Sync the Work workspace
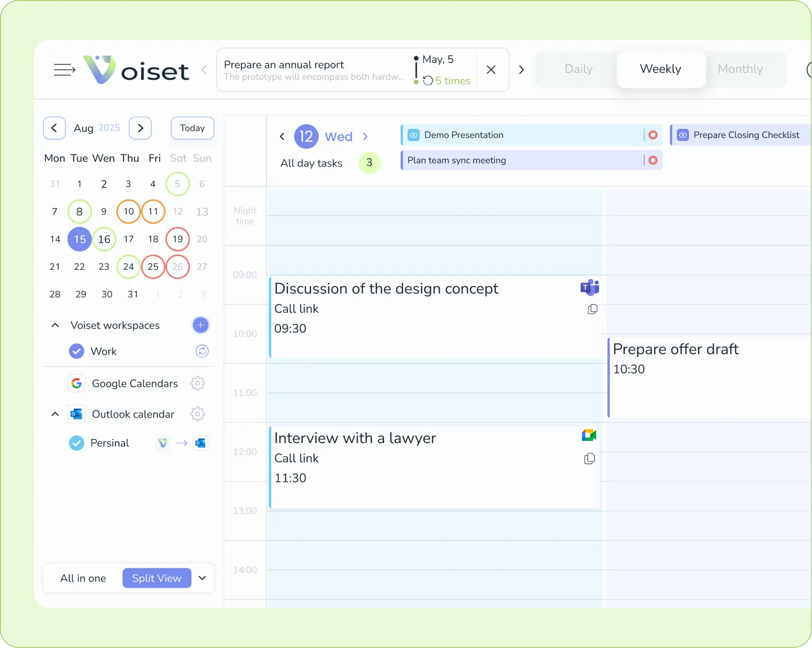The image size is (812, 648). point(202,351)
